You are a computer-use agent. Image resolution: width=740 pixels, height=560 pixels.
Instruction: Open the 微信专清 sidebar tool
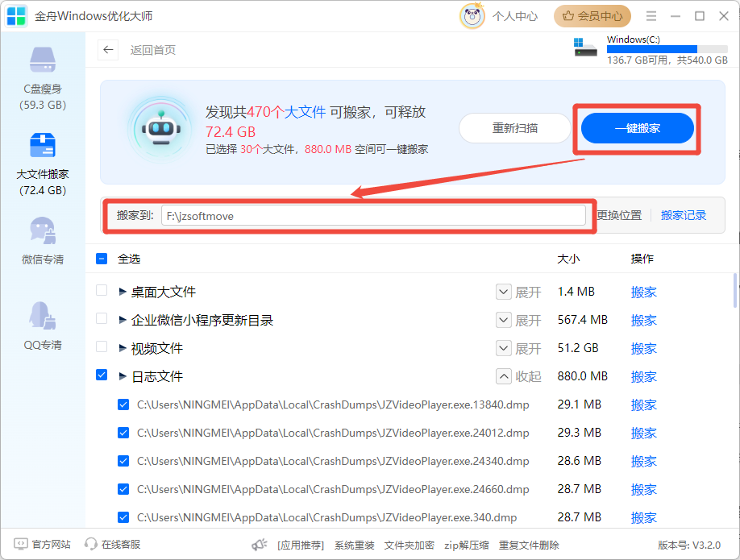tap(43, 241)
